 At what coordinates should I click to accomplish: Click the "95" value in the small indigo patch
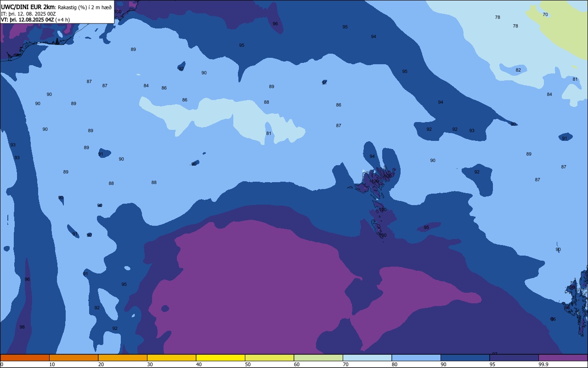pyautogui.click(x=426, y=228)
